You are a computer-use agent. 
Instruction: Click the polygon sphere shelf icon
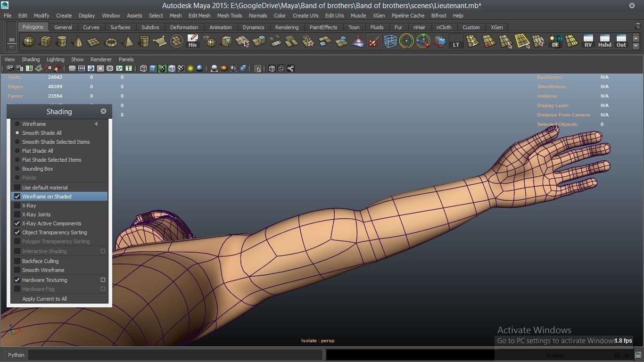(x=29, y=42)
